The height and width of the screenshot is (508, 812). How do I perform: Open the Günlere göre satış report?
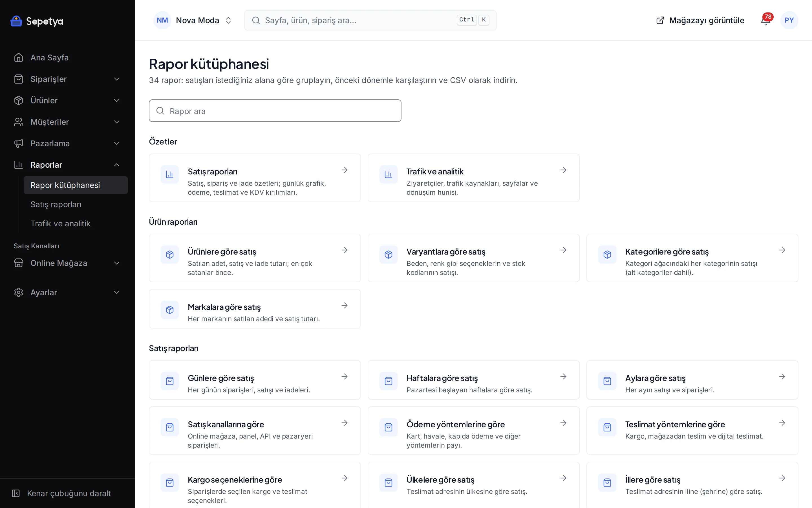255,380
